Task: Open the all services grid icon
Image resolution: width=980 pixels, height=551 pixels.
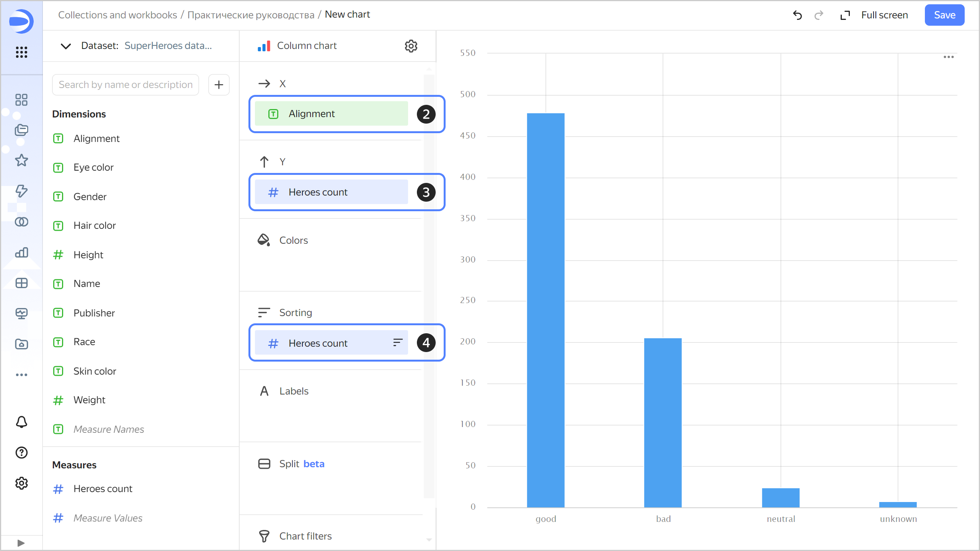Action: tap(21, 52)
